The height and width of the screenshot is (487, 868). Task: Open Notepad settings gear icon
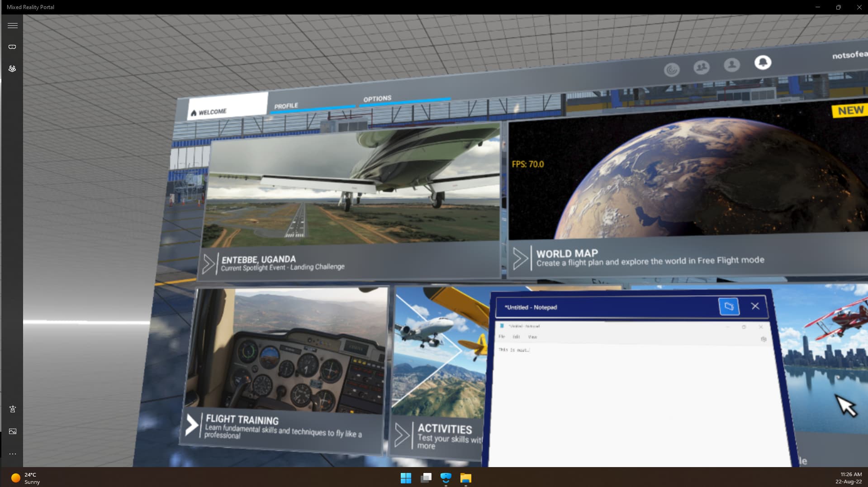(x=763, y=339)
